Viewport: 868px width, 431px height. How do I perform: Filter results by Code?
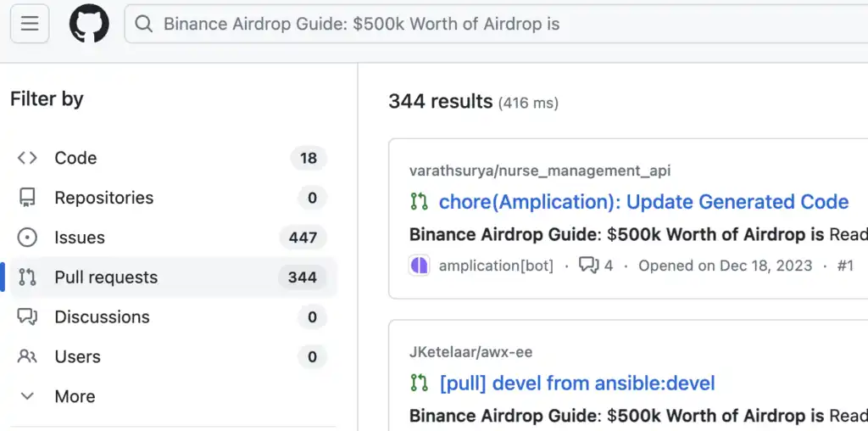[x=173, y=158]
